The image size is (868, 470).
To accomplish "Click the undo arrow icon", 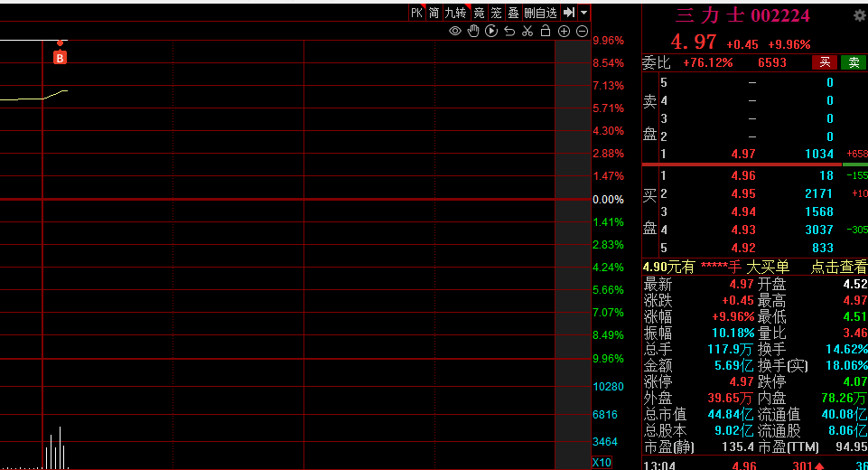I will 509,32.
